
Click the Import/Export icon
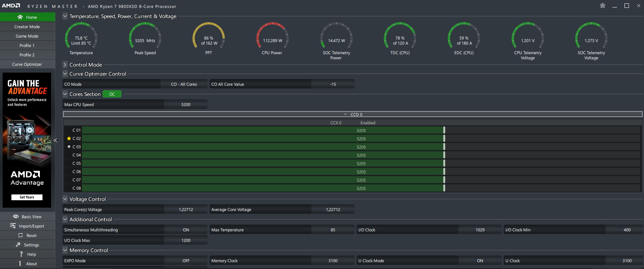click(x=13, y=226)
